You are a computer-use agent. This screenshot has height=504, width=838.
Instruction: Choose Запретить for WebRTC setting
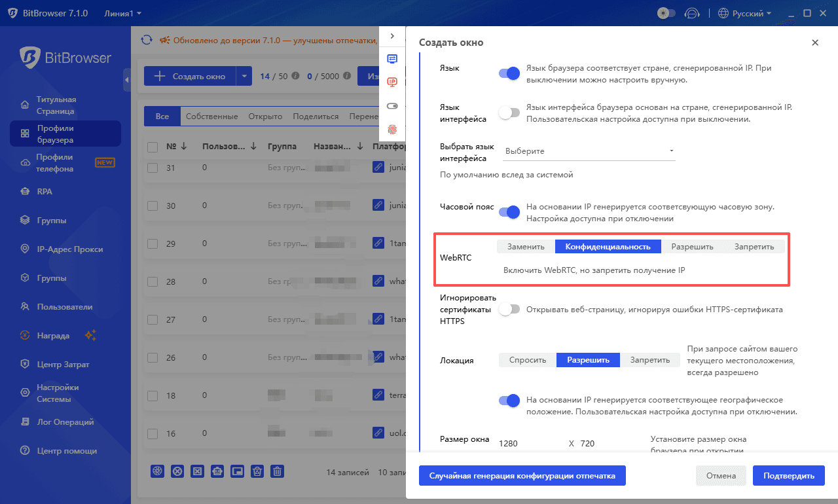pyautogui.click(x=754, y=246)
